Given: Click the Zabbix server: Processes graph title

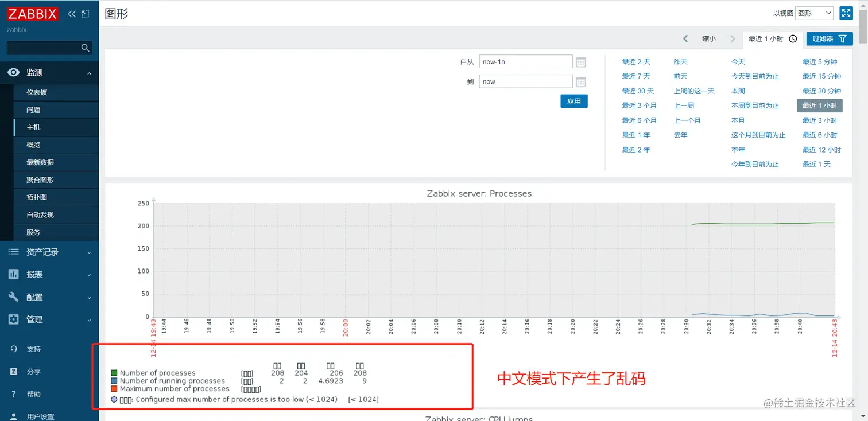Looking at the screenshot, I should tap(479, 194).
